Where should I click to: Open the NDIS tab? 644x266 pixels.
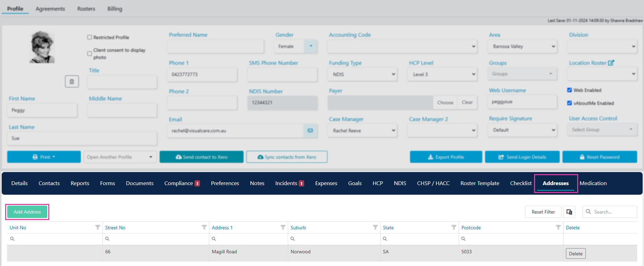click(x=400, y=183)
